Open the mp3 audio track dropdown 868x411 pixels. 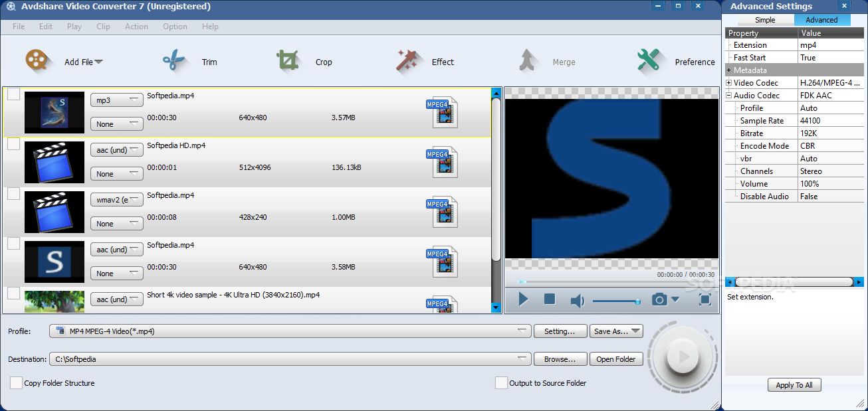pos(117,100)
